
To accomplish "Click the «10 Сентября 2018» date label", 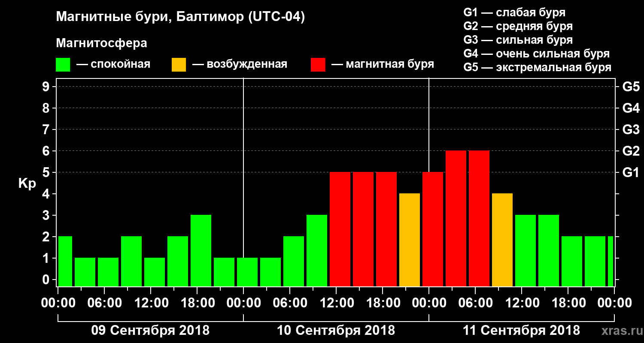I will coord(336,331).
